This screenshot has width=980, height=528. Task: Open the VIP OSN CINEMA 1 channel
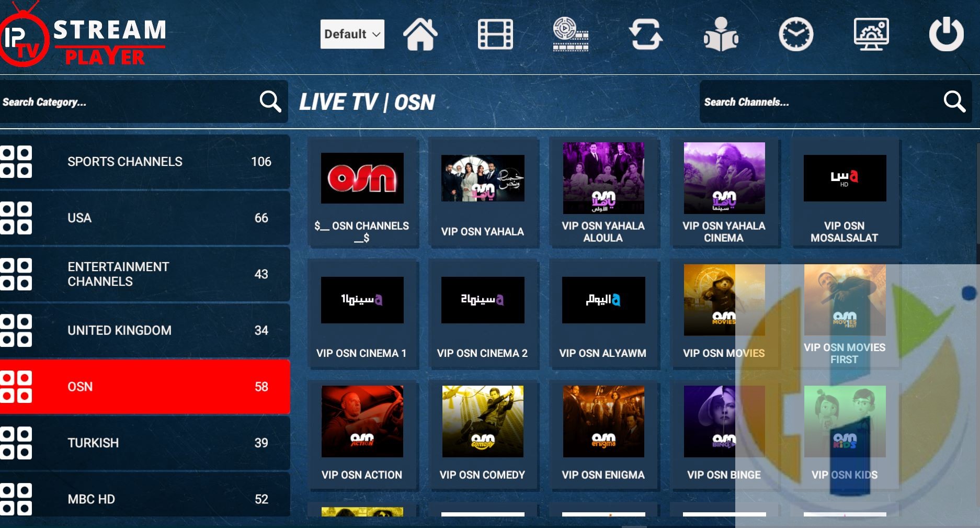click(x=362, y=314)
